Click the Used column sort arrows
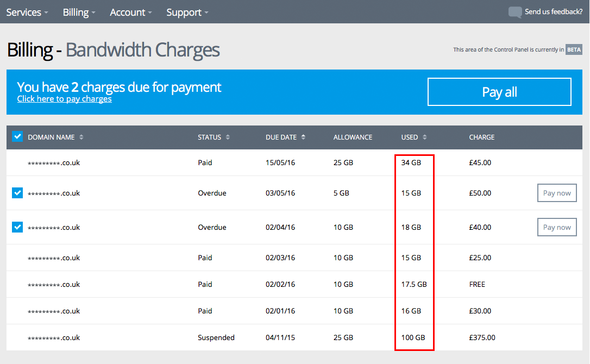The image size is (590, 364). tap(424, 137)
